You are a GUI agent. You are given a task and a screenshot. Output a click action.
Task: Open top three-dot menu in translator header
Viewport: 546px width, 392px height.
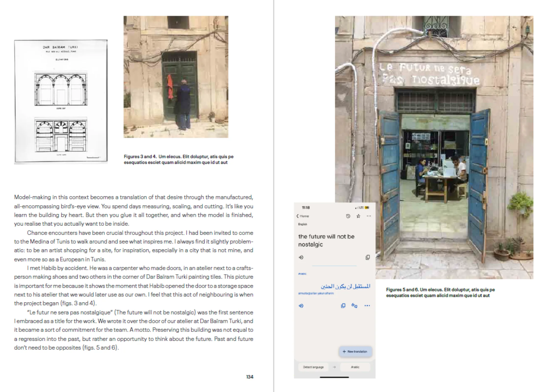369,216
